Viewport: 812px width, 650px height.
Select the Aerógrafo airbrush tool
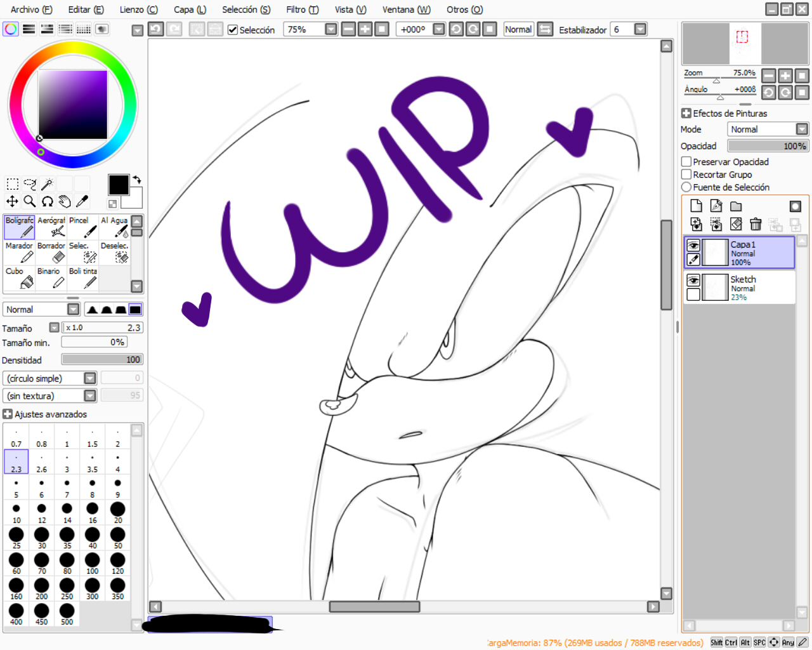(51, 227)
